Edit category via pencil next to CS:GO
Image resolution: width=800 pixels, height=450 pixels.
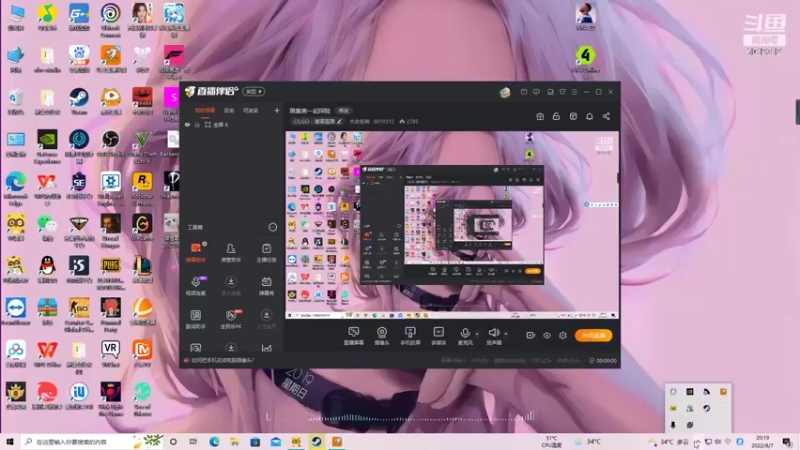click(339, 121)
